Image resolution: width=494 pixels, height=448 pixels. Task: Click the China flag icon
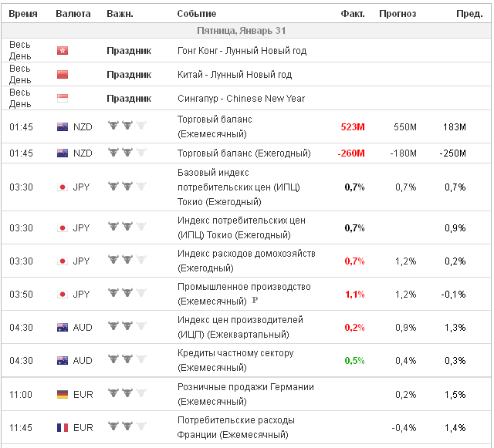[x=63, y=75]
